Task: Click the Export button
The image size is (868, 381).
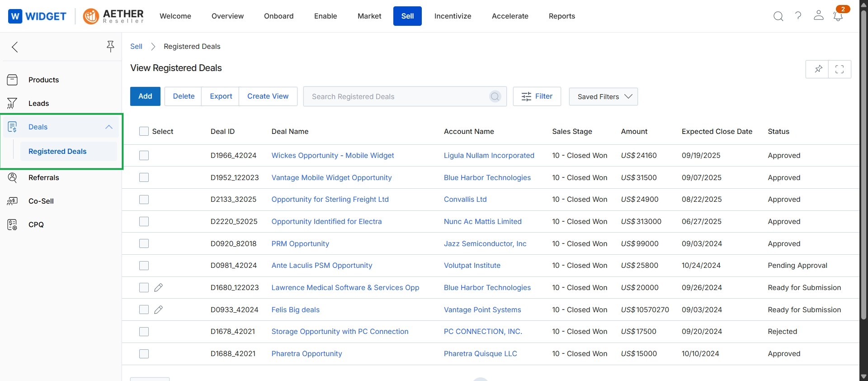Action: pos(221,96)
